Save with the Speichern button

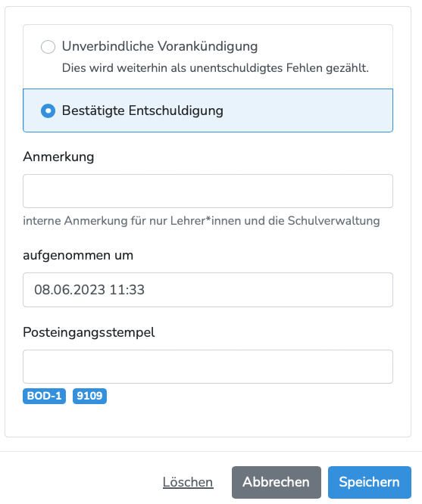click(x=370, y=482)
